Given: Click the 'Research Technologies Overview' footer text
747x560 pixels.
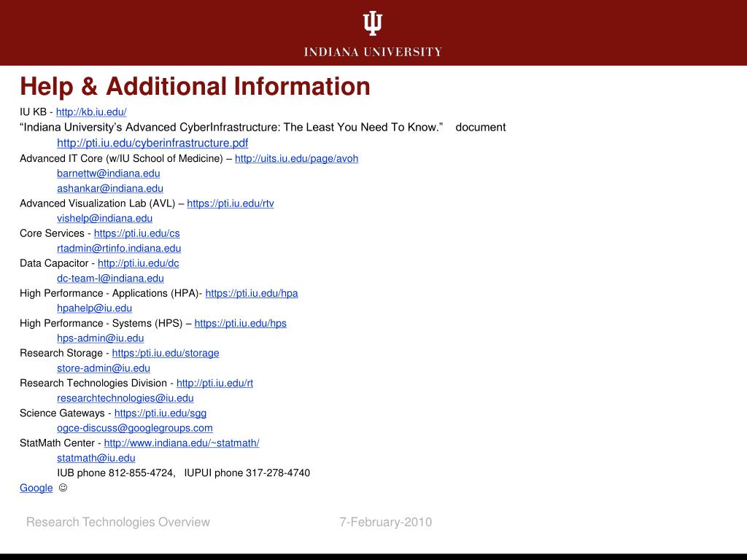Looking at the screenshot, I should pyautogui.click(x=118, y=522).
